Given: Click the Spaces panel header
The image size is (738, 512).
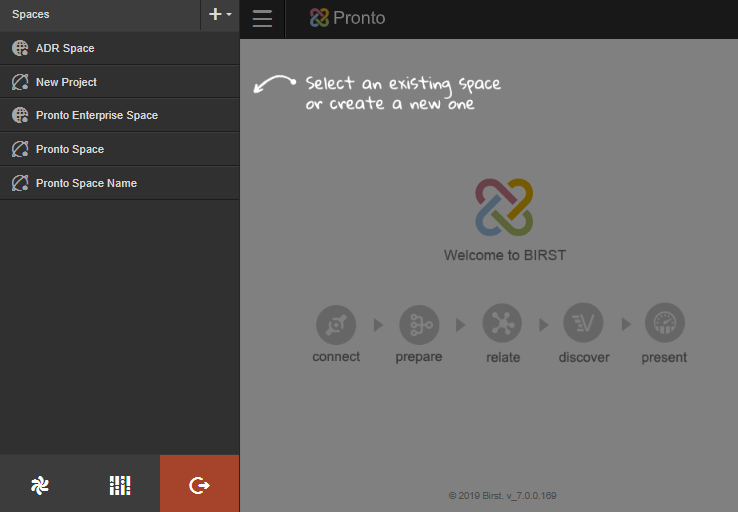Looking at the screenshot, I should pyautogui.click(x=100, y=15).
